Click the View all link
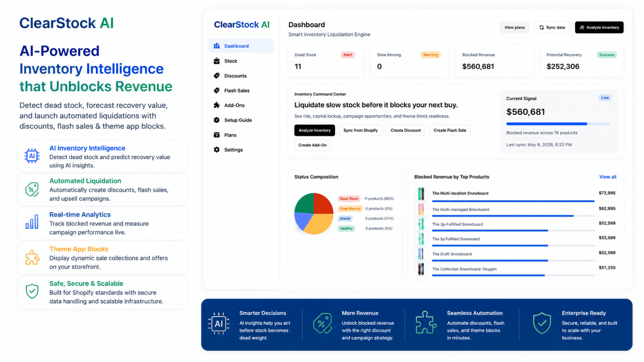644x362 pixels. tap(607, 177)
